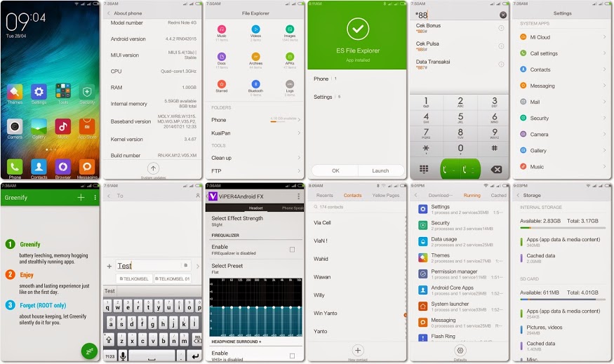This screenshot has width=614, height=364.
Task: Open Gallery settings row
Action: coord(562,150)
